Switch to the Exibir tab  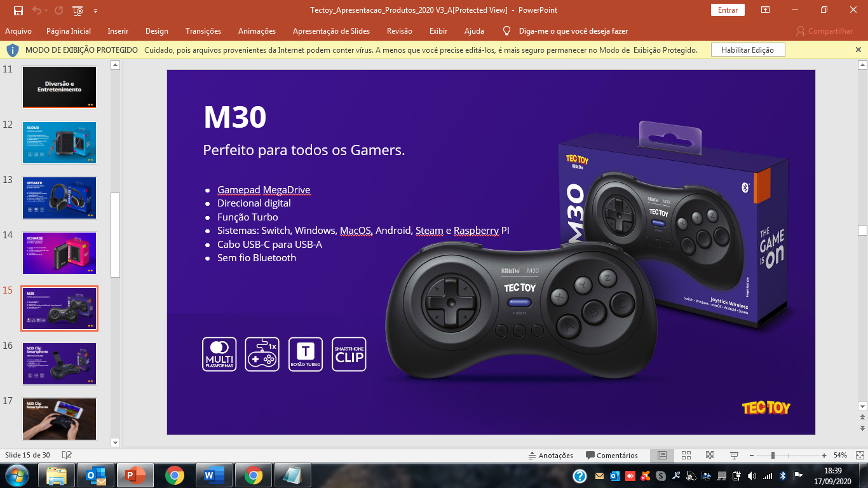438,30
